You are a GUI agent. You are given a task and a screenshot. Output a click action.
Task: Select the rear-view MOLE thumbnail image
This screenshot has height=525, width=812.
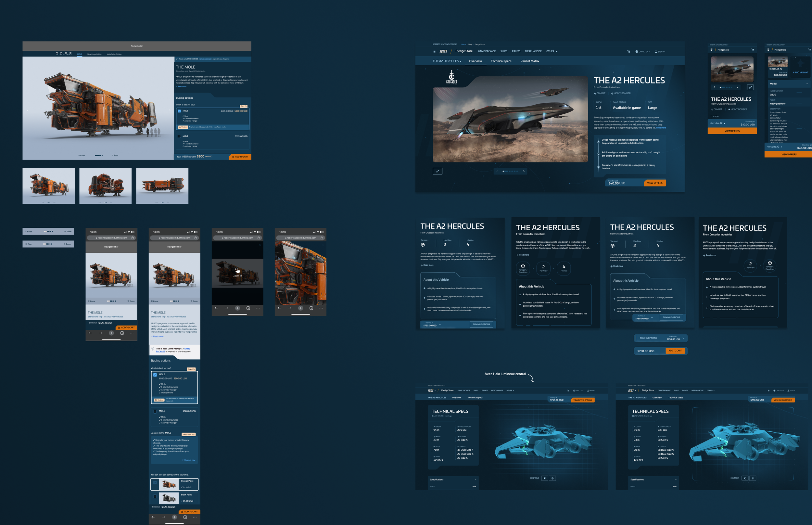coord(105,186)
